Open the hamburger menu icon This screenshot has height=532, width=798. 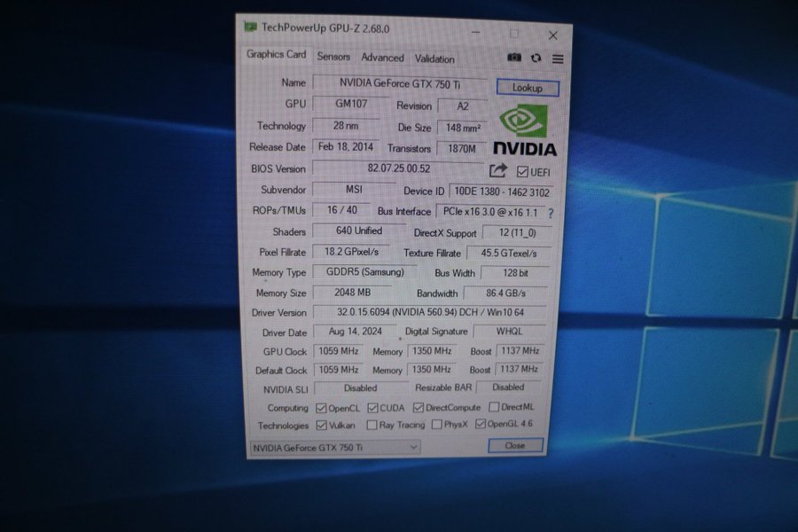tap(558, 59)
